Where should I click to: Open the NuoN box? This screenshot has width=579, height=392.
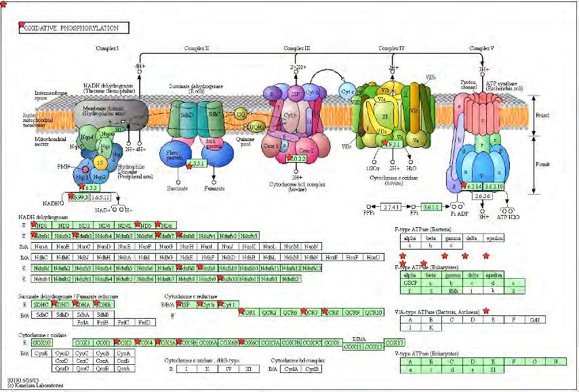pos(311,246)
